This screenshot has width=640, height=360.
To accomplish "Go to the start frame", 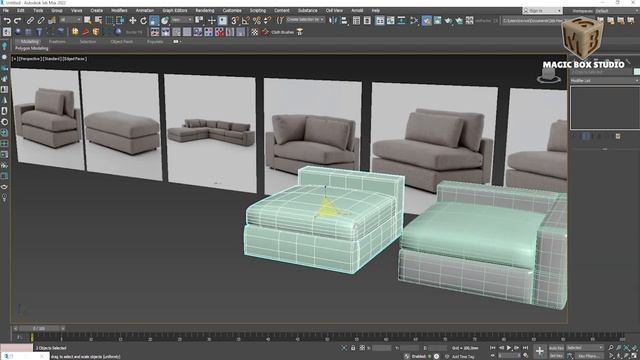I will coord(492,348).
